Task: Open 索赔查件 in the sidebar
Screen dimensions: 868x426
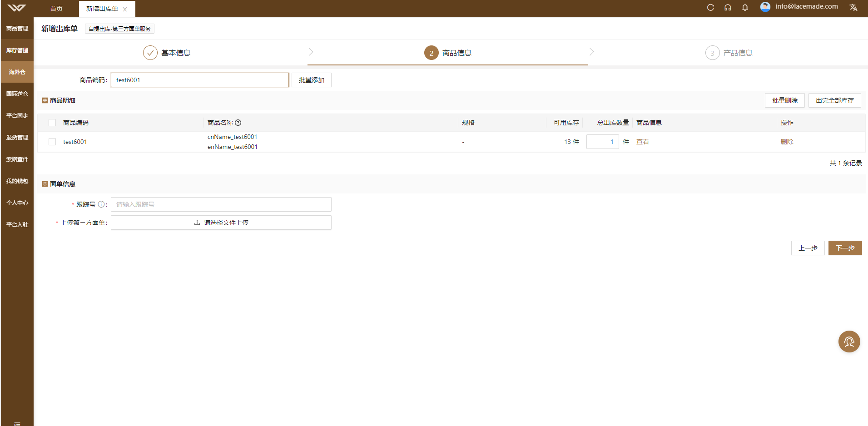Action: (x=17, y=159)
